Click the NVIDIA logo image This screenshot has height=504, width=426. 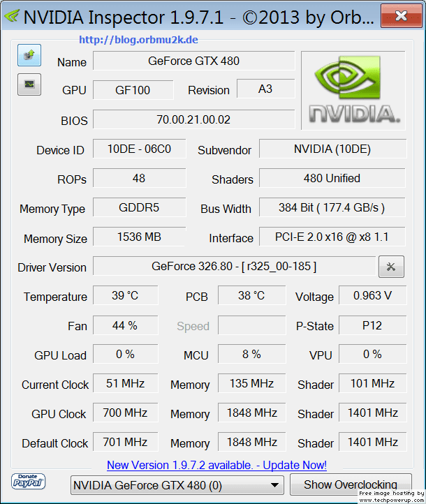point(353,90)
